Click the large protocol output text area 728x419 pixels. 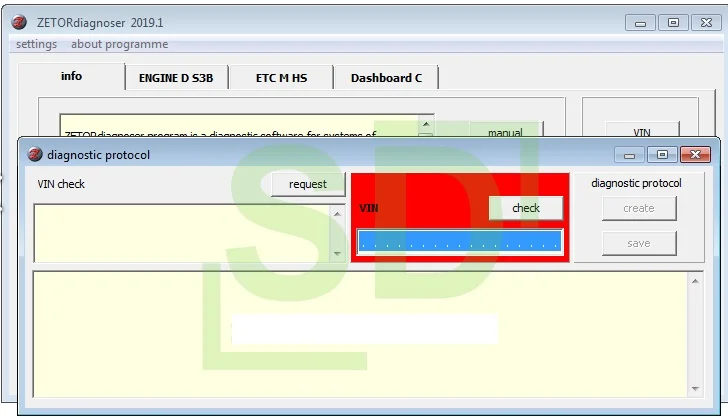tap(360, 334)
